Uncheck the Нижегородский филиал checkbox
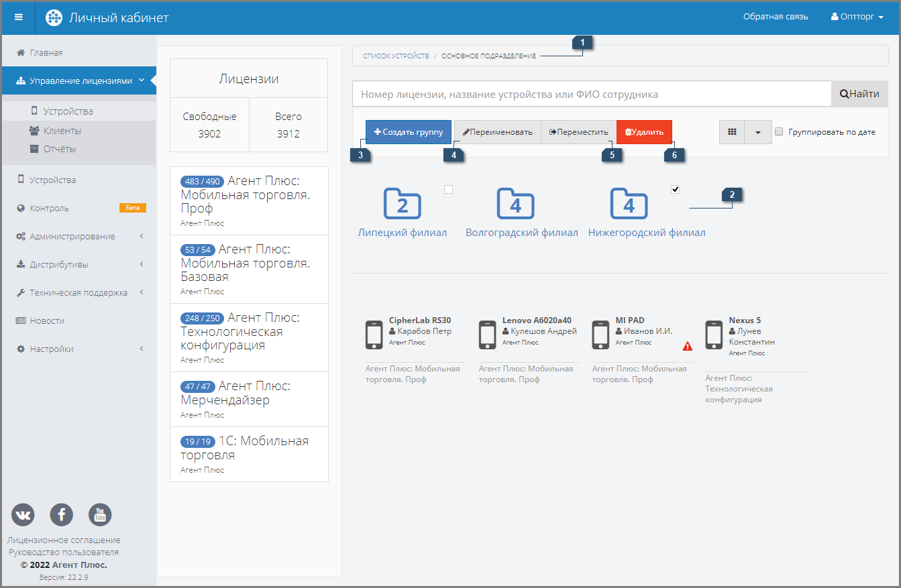Image resolution: width=901 pixels, height=588 pixels. click(676, 190)
